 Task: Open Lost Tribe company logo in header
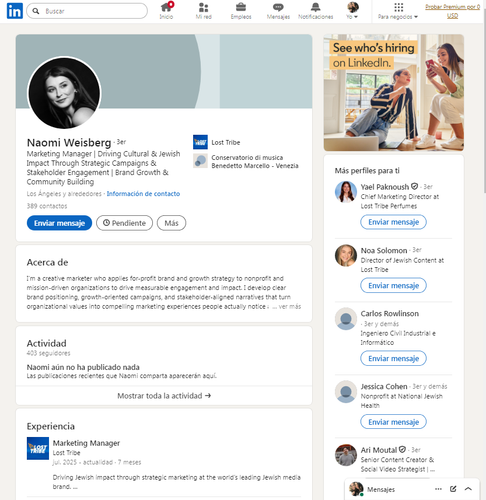coord(200,142)
